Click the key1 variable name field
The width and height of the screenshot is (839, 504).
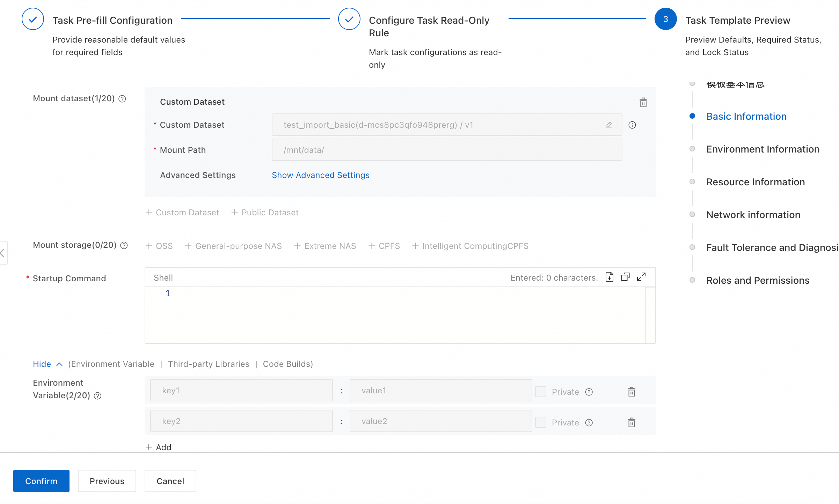coord(241,390)
